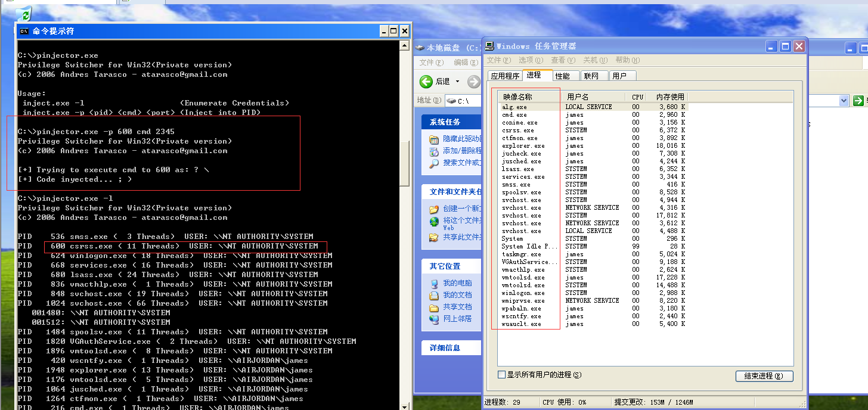Click the drive icon in the address bar
Screen dimensions: 868x410
pos(451,101)
